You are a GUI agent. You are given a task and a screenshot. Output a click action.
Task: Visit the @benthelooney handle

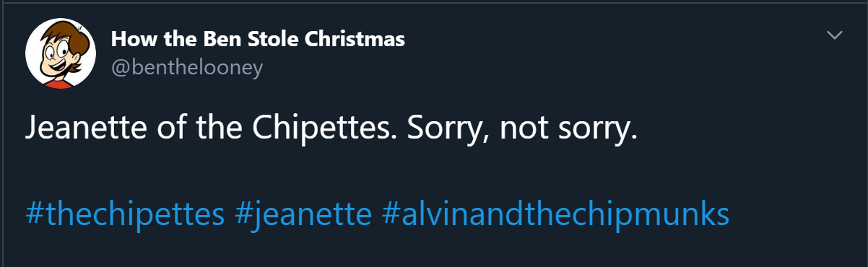click(x=186, y=69)
